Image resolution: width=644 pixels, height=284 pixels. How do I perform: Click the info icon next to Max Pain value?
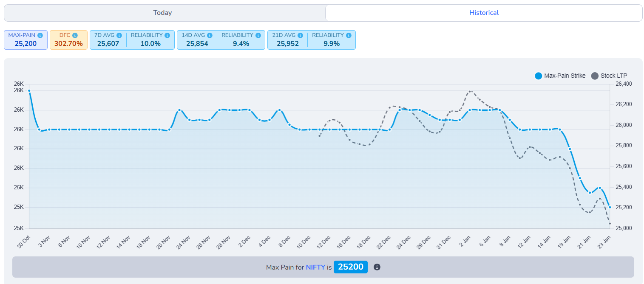tap(377, 267)
